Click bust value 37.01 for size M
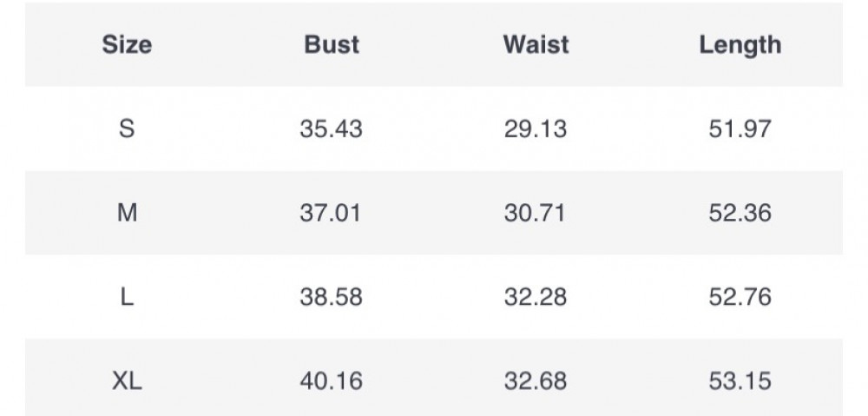Viewport: 868px width, 416px height. [x=332, y=213]
